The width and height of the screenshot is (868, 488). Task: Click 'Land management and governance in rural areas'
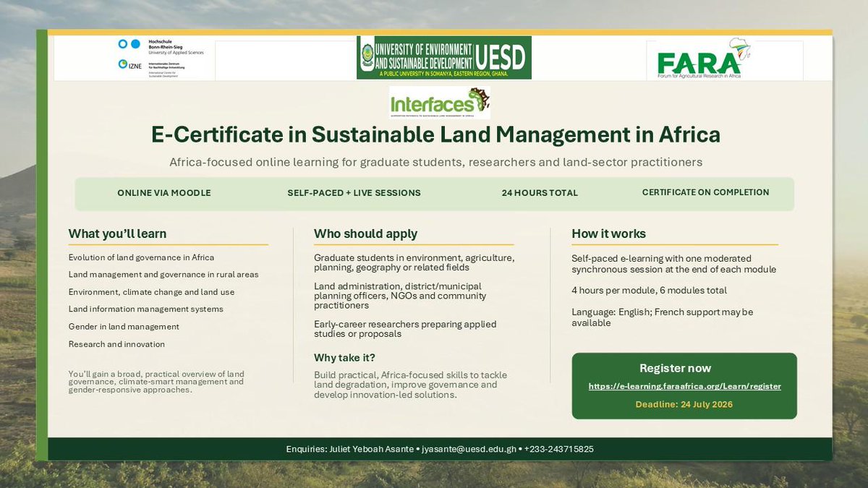coord(163,275)
